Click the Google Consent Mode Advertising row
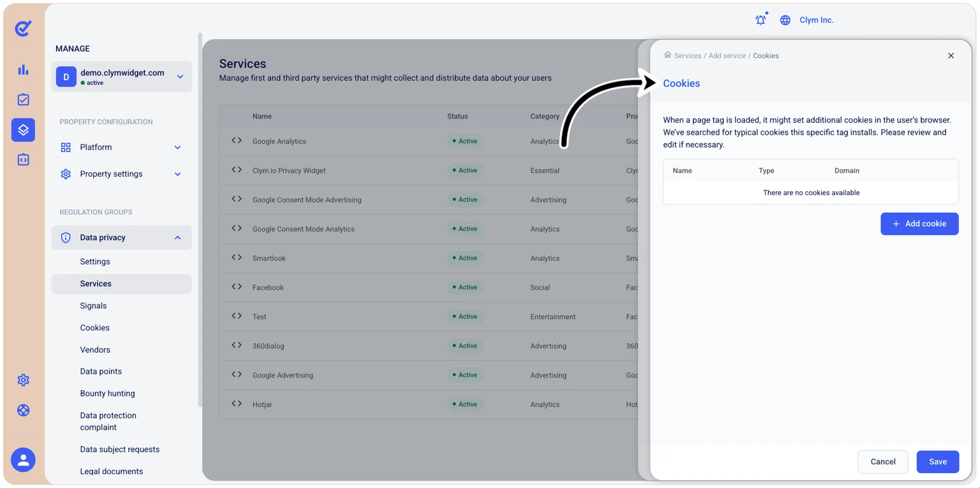 tap(428, 200)
